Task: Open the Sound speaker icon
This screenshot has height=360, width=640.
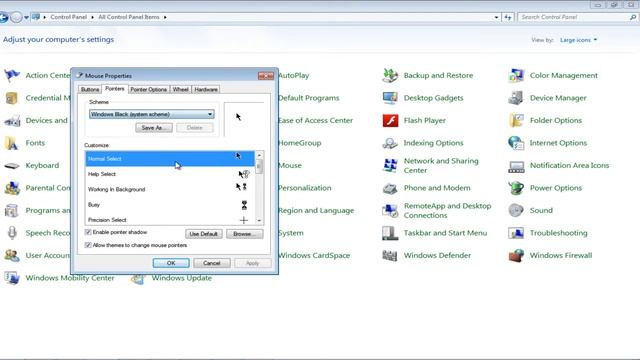Action: 516,211
